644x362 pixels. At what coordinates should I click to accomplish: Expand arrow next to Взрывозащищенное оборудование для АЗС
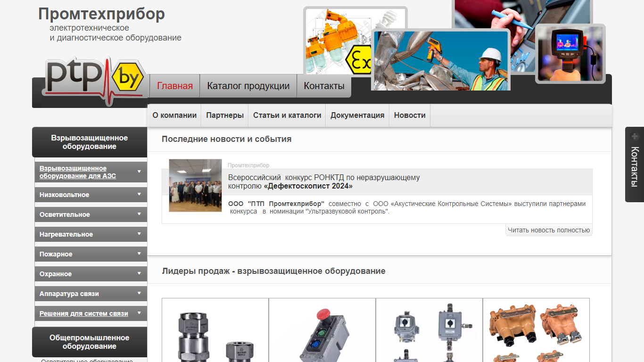pos(139,172)
